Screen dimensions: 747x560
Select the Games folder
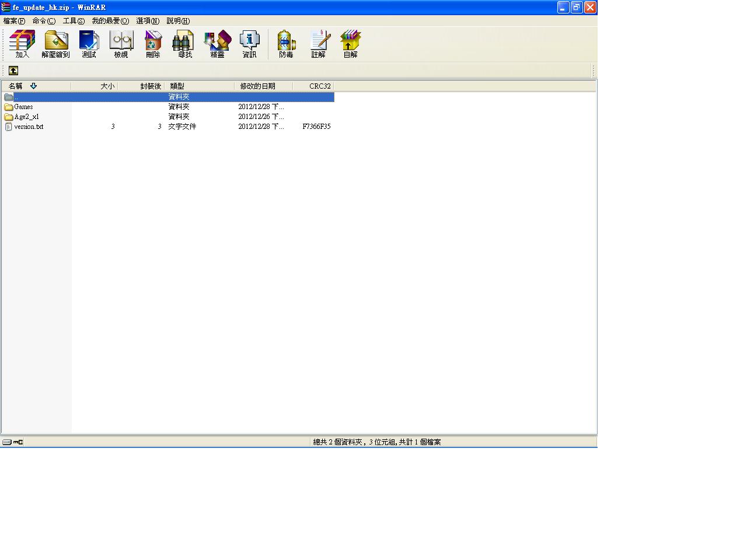[23, 107]
